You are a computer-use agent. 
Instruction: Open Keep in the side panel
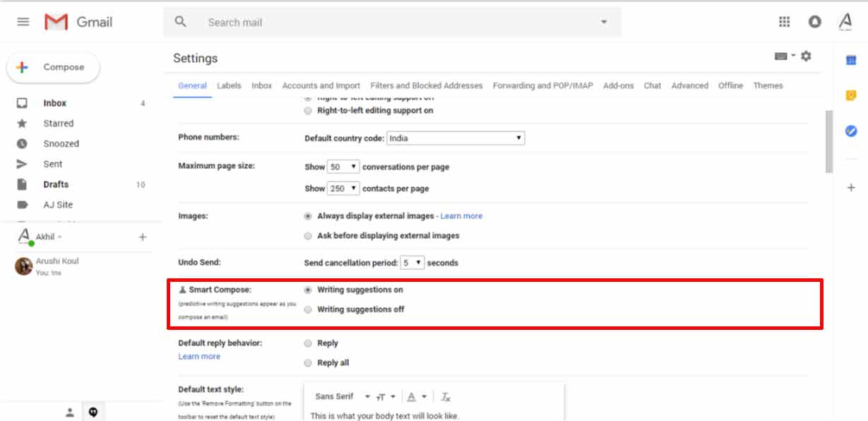pyautogui.click(x=851, y=95)
